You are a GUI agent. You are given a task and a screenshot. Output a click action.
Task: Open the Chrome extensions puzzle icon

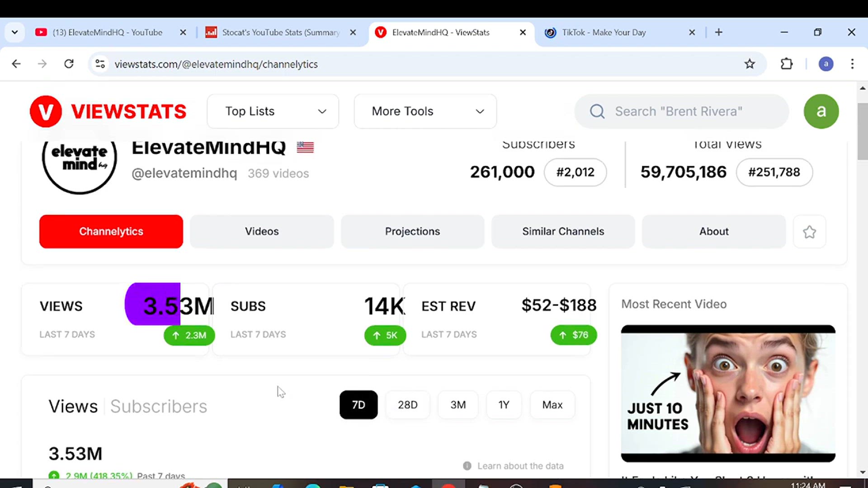click(x=787, y=64)
